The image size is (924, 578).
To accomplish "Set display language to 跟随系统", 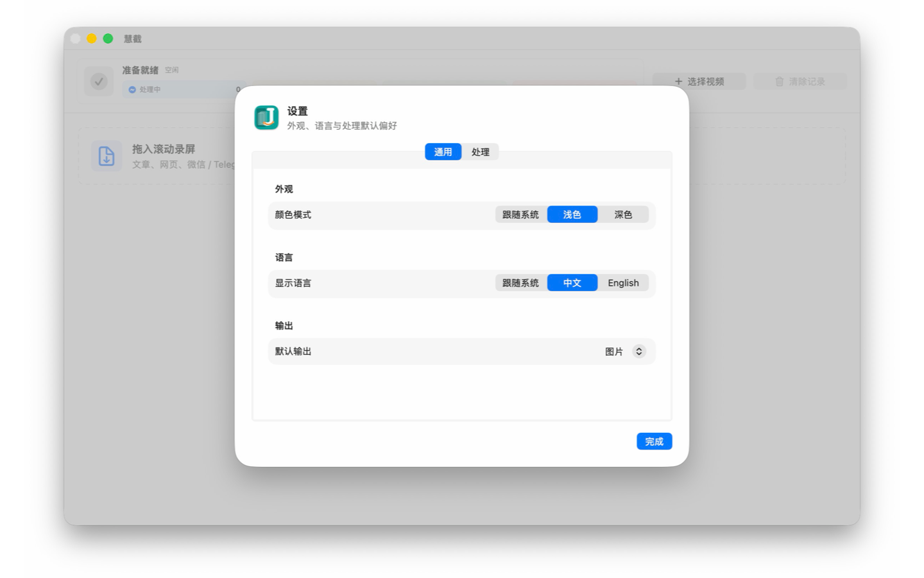I will click(520, 283).
